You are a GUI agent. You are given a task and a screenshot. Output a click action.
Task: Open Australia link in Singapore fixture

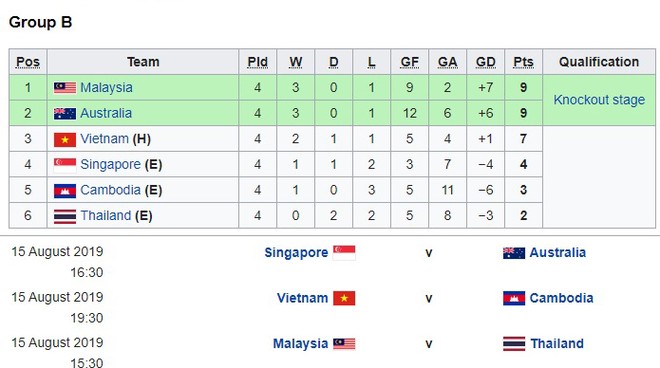(x=557, y=253)
